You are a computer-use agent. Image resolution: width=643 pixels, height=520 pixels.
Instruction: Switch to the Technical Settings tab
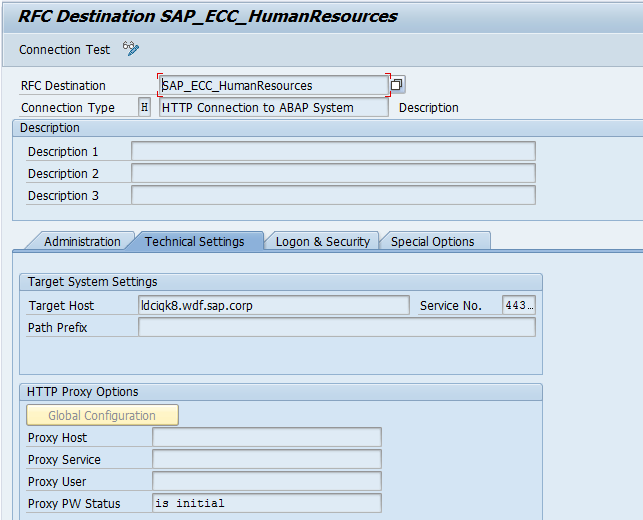(x=195, y=241)
